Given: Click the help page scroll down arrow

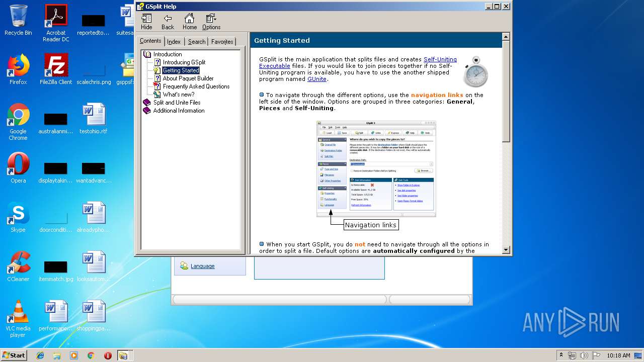Looking at the screenshot, I should [506, 250].
